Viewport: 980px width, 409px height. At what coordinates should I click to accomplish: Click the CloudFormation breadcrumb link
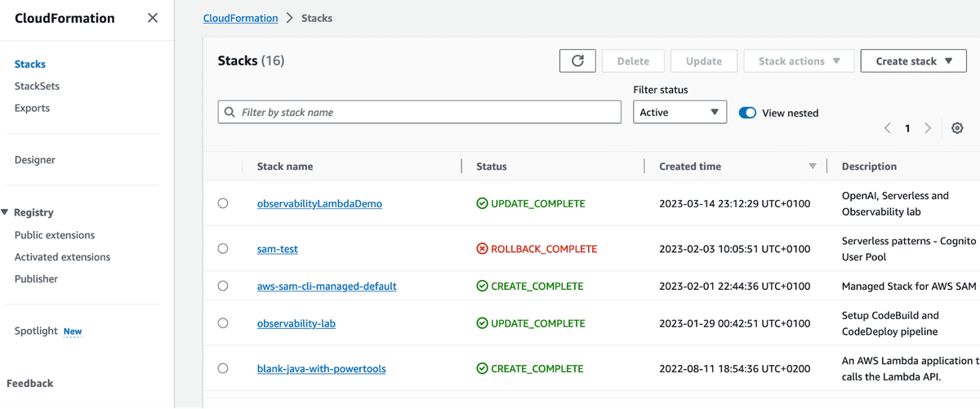pos(240,18)
